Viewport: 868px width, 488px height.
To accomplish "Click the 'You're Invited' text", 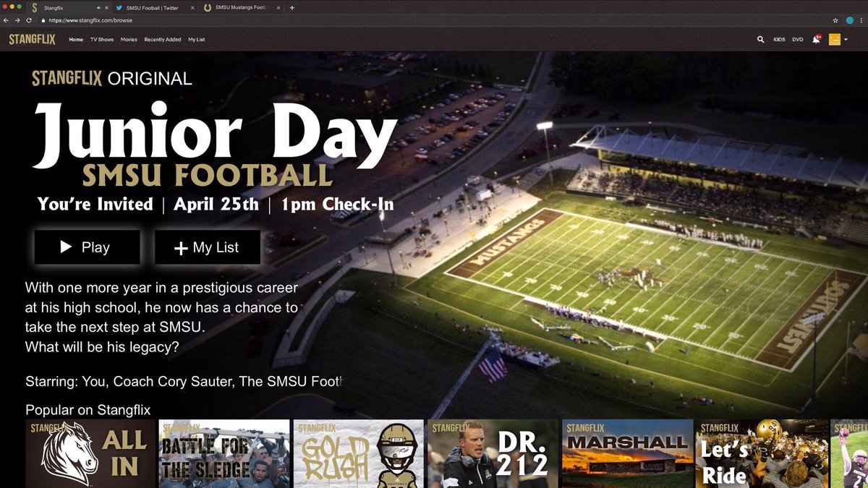I will pyautogui.click(x=95, y=204).
